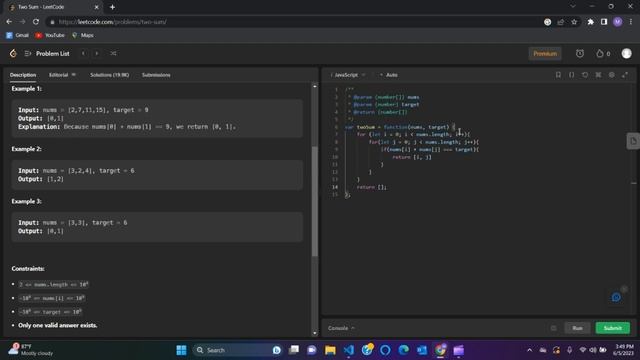Bookmark page with star icon
The image size is (640, 360).
point(574,22)
